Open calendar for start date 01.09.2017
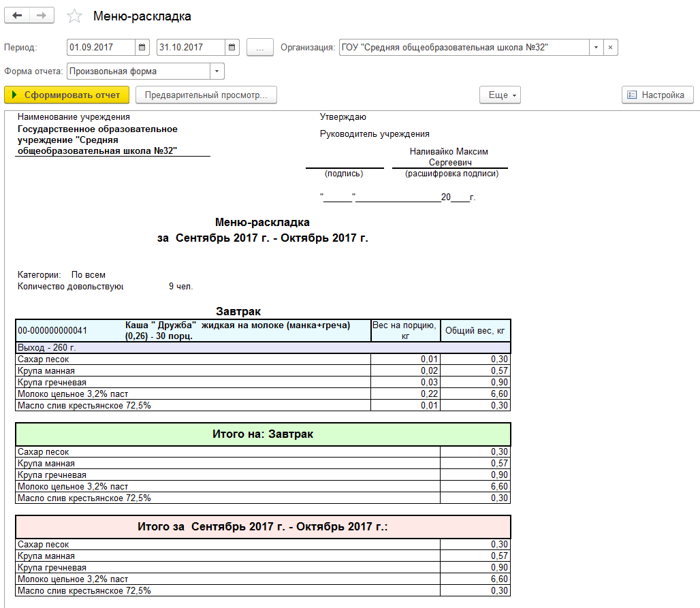This screenshot has height=608, width=700. coord(142,47)
